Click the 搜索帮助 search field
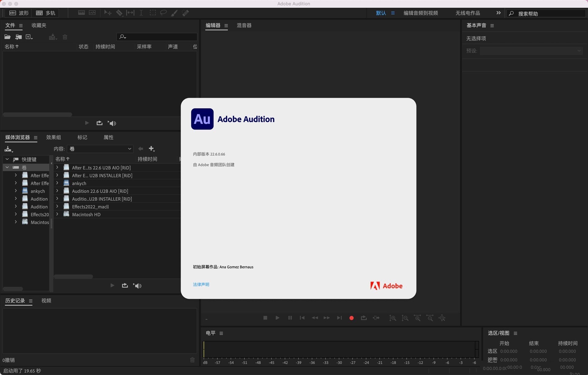588x375 pixels. (x=548, y=13)
